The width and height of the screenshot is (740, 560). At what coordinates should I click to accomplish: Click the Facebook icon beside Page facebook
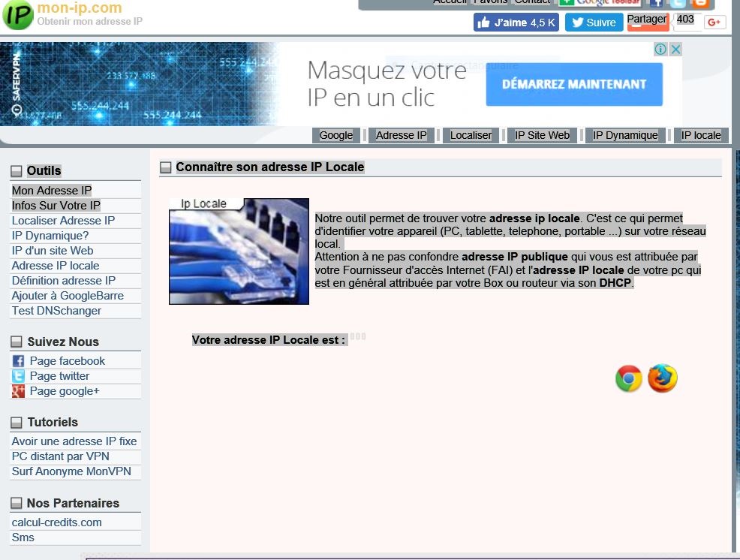(x=17, y=360)
